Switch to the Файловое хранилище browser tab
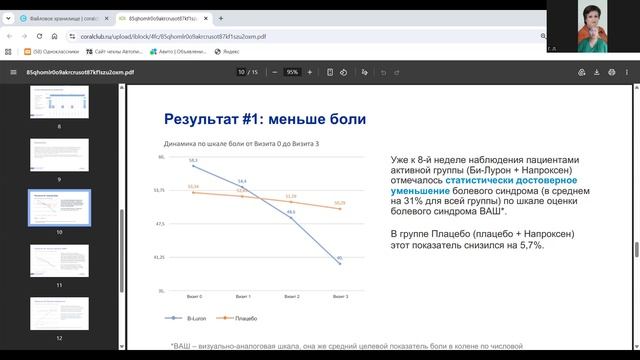This screenshot has height=360, width=640. pos(64,18)
